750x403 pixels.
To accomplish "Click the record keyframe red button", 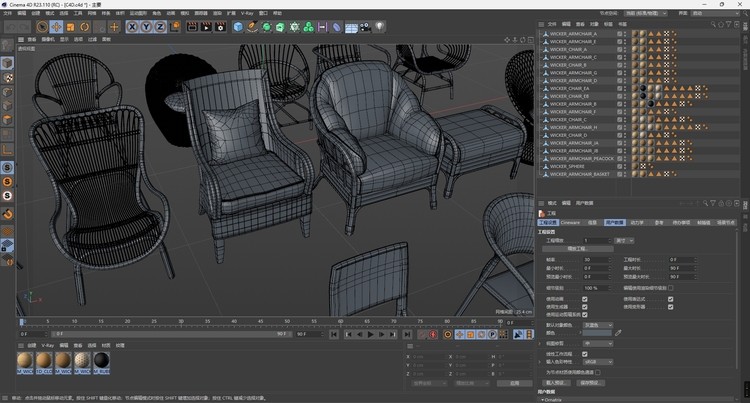I will (433, 335).
